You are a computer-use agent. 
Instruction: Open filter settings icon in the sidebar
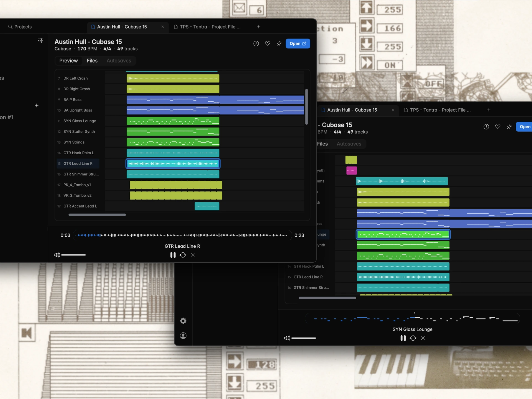click(40, 40)
